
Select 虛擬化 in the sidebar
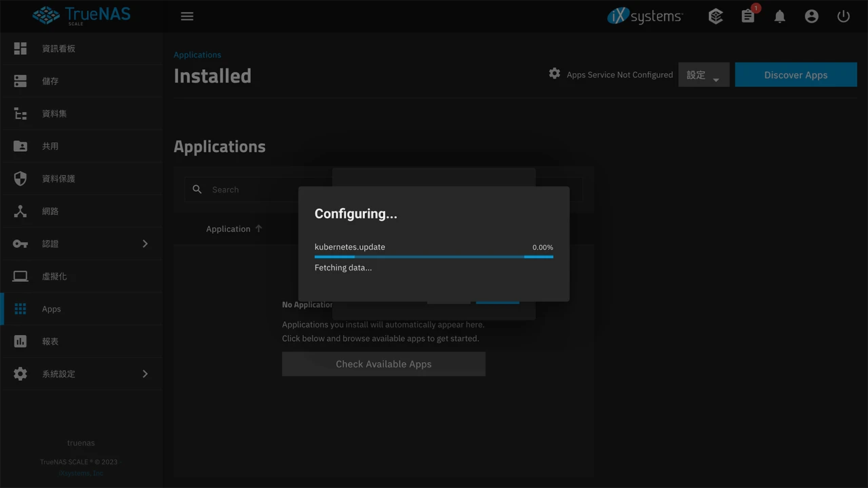click(x=54, y=277)
